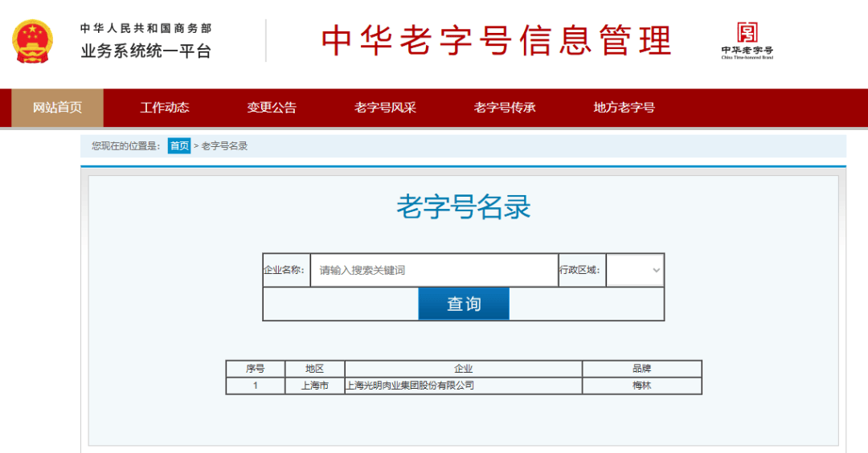The width and height of the screenshot is (868, 453).
Task: Focus the 企业名称 search keyword field
Action: pyautogui.click(x=434, y=271)
